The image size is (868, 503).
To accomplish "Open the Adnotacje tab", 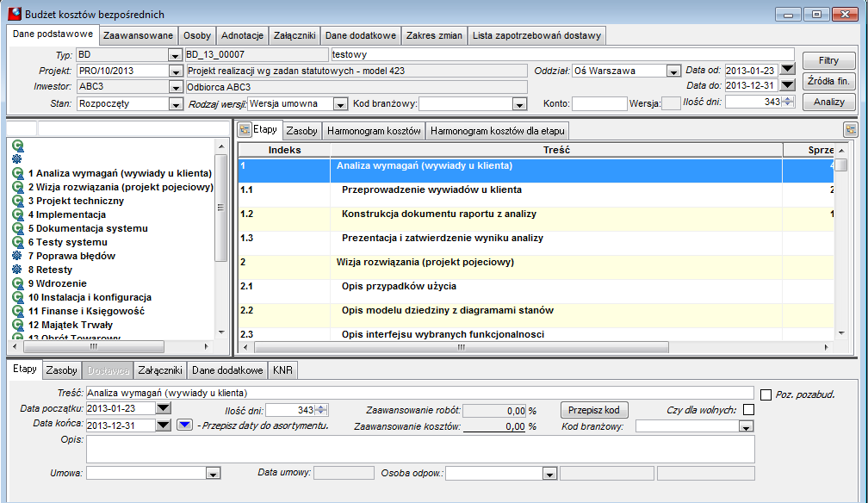I will 243,35.
